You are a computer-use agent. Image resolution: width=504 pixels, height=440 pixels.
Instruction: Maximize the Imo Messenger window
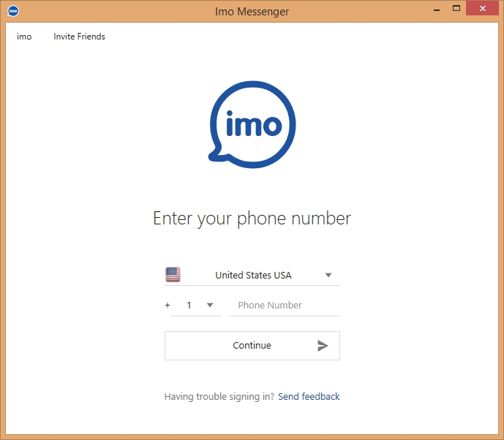(x=456, y=8)
